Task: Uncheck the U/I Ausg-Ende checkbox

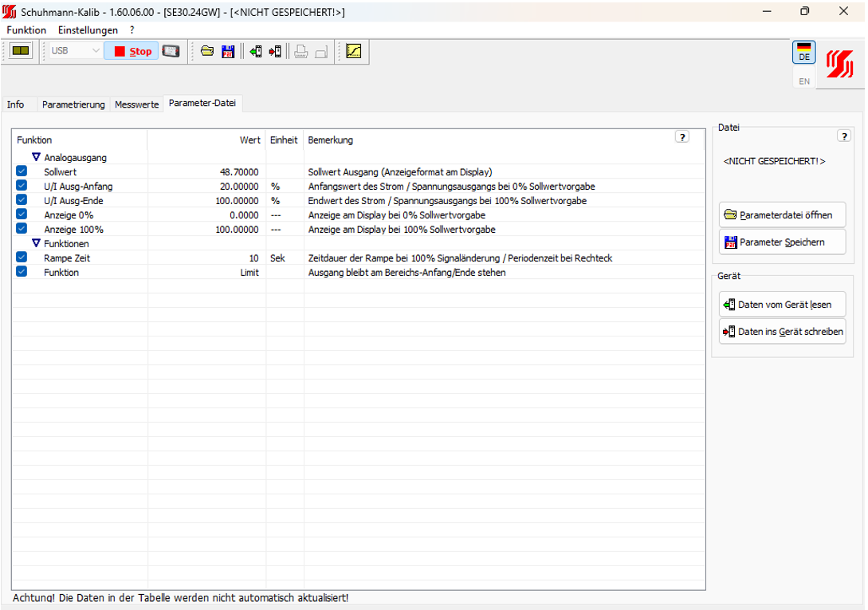Action: [x=21, y=200]
